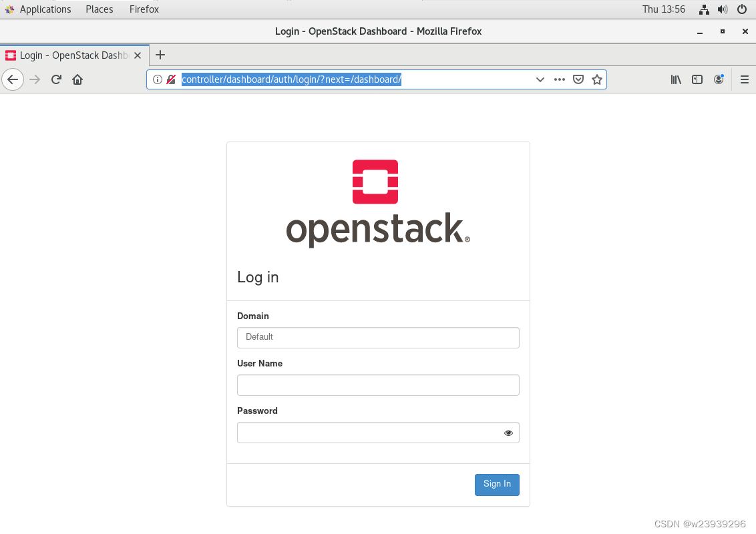Bookmark this page with the star

596,79
